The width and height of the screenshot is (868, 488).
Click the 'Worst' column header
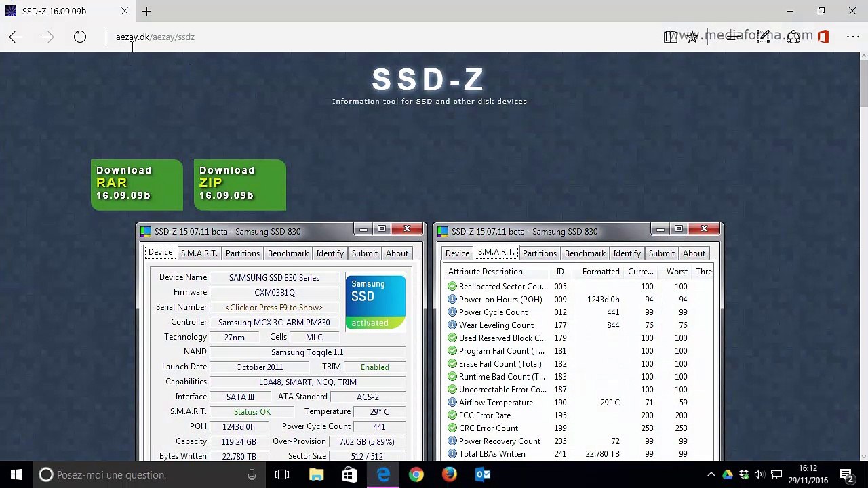[675, 272]
